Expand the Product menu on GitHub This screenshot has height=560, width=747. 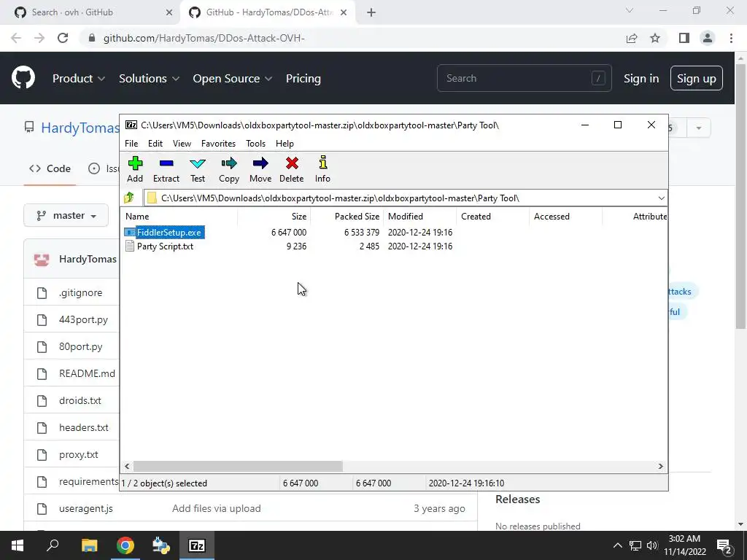[79, 79]
